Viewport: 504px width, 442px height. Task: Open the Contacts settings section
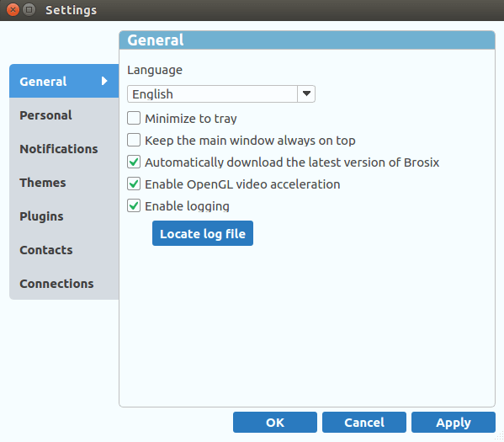coord(64,250)
